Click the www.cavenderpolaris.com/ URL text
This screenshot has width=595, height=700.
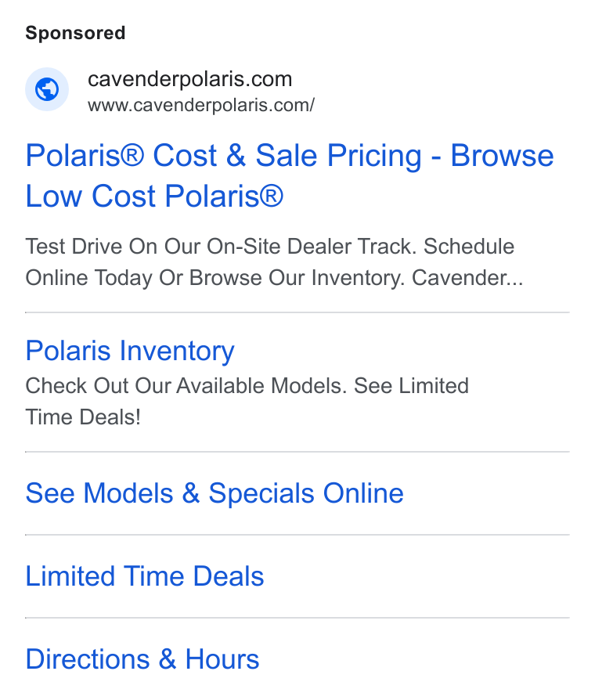(x=201, y=106)
